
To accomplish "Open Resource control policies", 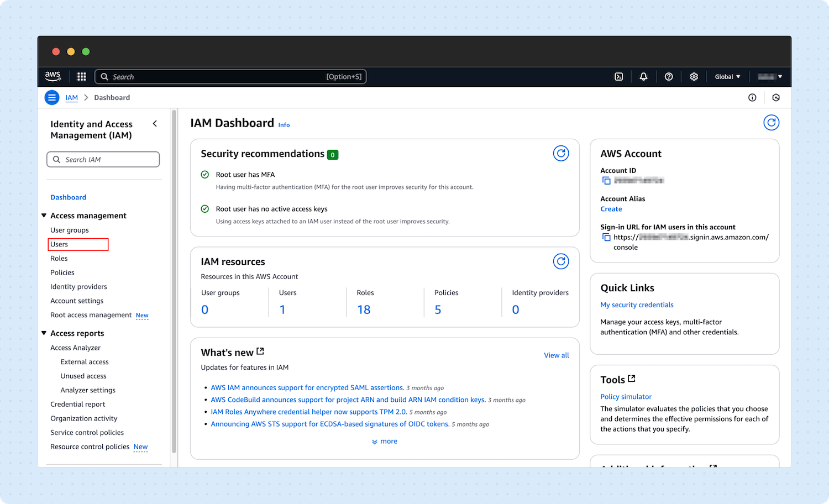I will click(90, 447).
